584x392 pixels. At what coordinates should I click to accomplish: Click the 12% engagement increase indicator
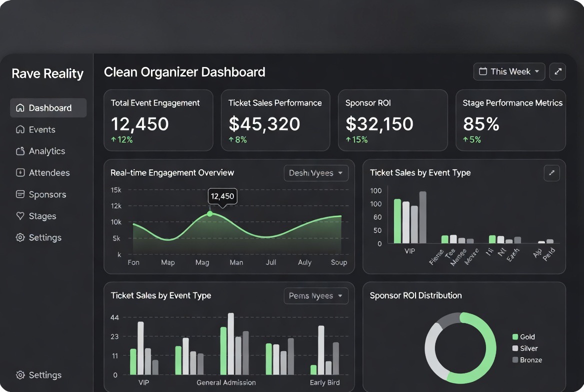coord(122,139)
